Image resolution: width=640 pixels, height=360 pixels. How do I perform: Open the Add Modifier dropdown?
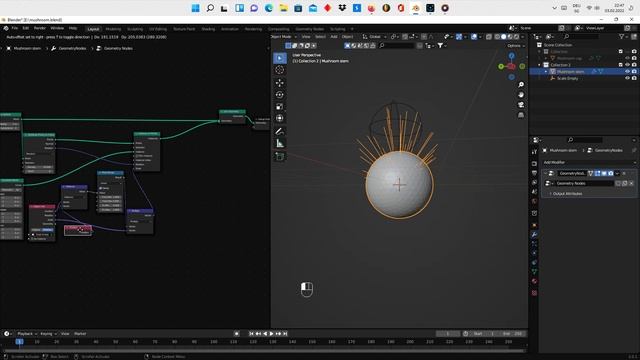click(589, 162)
